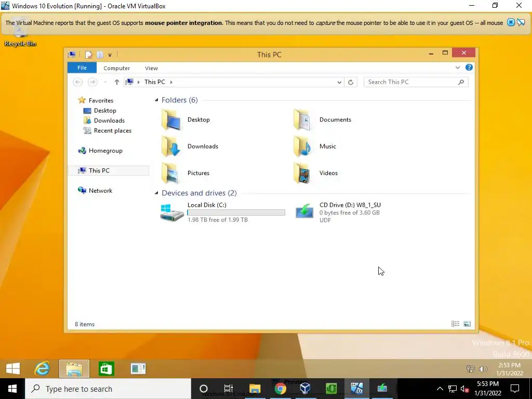Click the New folder quick access icon
The image size is (532, 399).
100,55
